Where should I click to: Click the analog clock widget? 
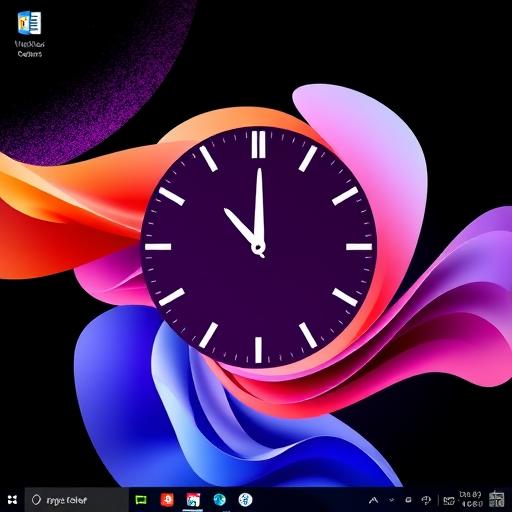click(259, 247)
